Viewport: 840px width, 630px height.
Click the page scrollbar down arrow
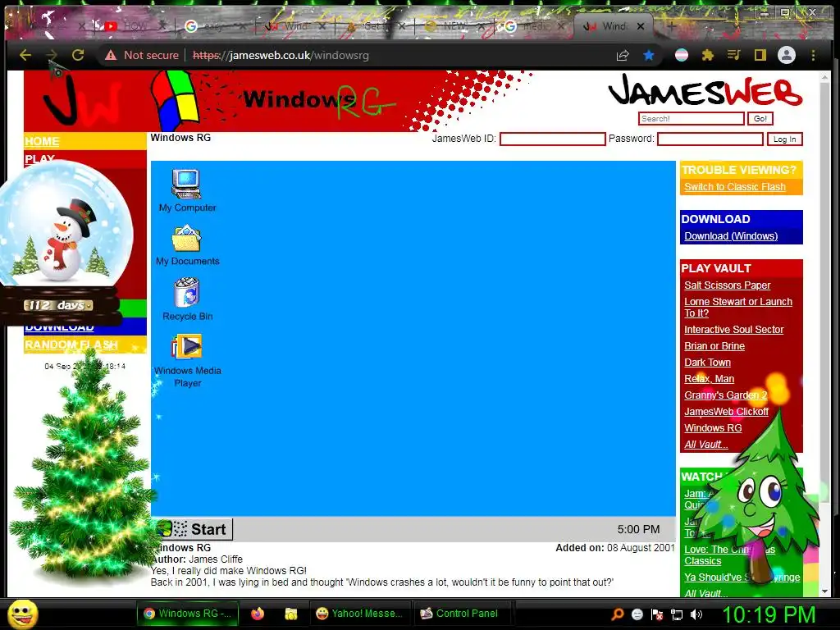825,592
